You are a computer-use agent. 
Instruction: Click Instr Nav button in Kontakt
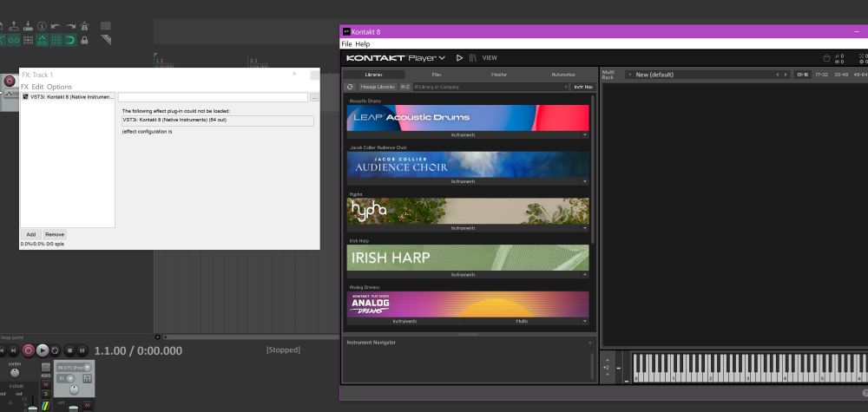583,87
